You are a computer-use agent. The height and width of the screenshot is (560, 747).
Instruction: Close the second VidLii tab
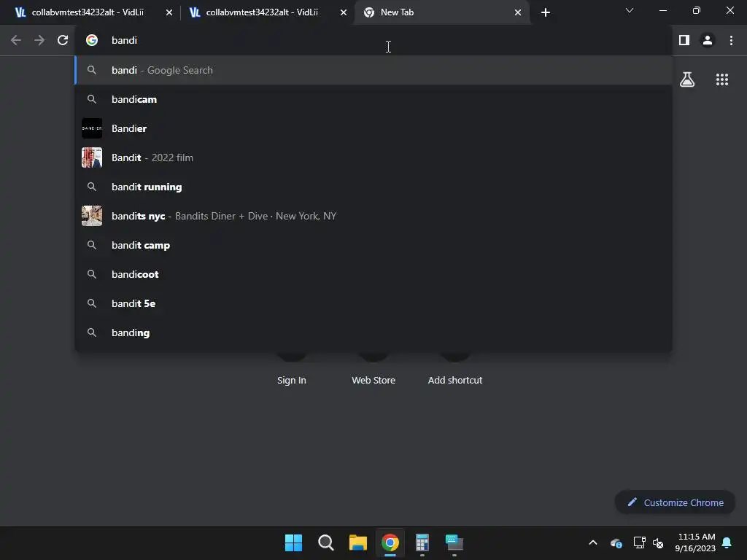344,12
